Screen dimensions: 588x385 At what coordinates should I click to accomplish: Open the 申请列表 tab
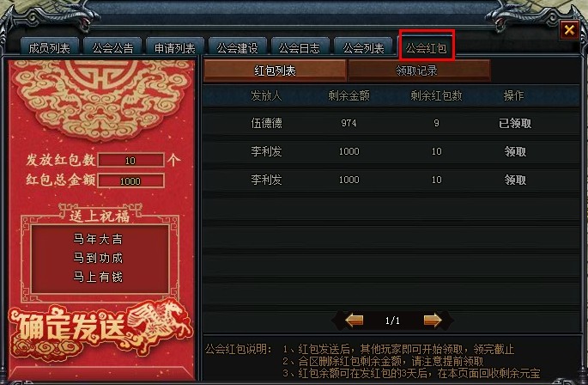(175, 48)
